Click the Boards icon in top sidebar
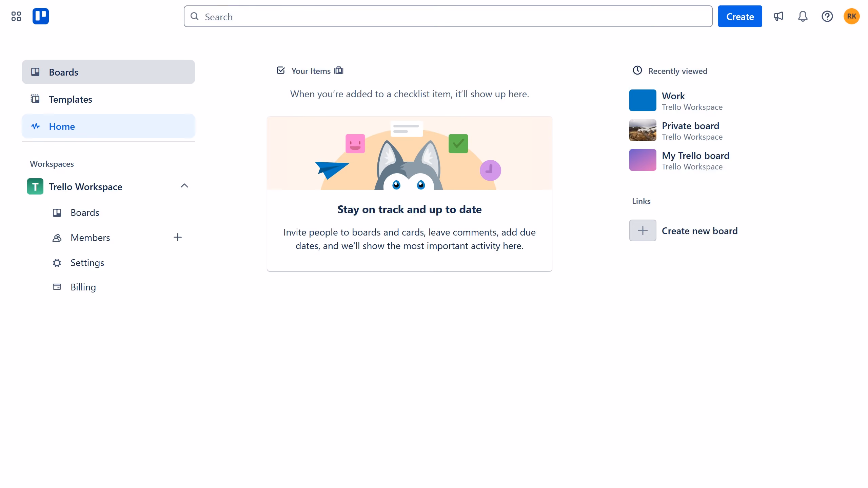The image size is (868, 488). 35,72
